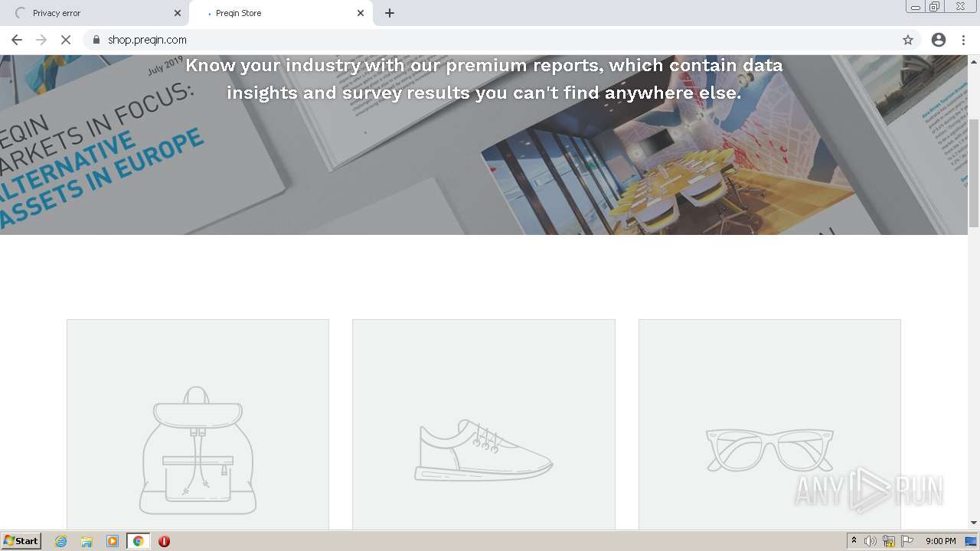Open the sunglasses product placeholder card
Screen dimensions: 980x551
(x=769, y=425)
